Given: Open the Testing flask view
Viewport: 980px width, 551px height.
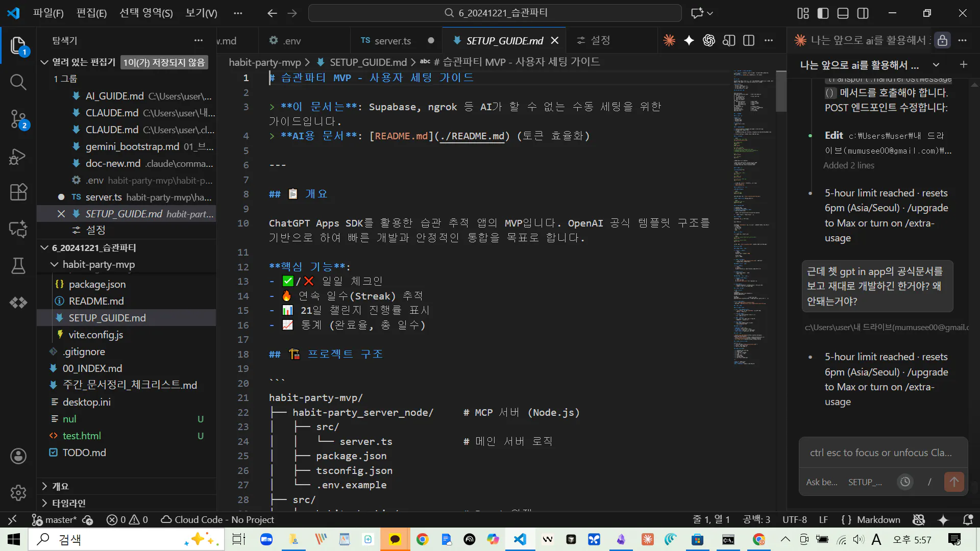Looking at the screenshot, I should click(x=18, y=266).
